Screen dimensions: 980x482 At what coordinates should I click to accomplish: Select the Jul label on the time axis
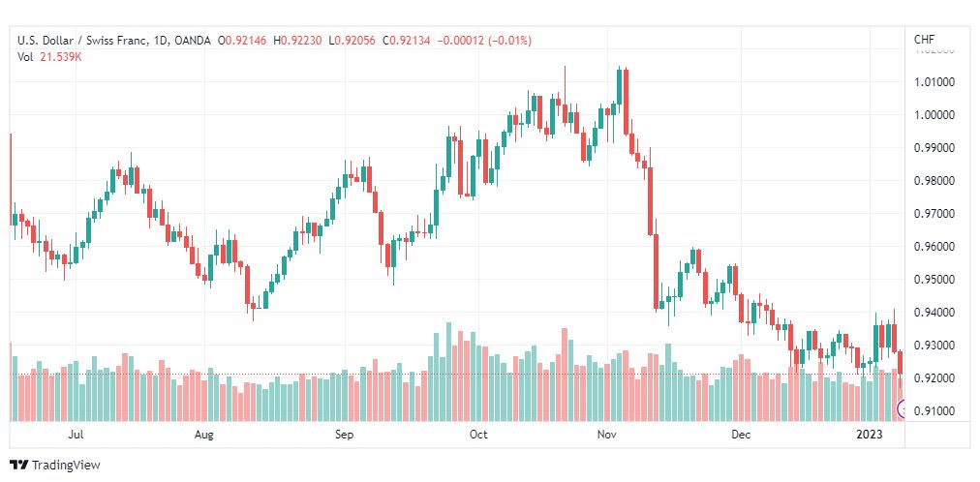(77, 435)
